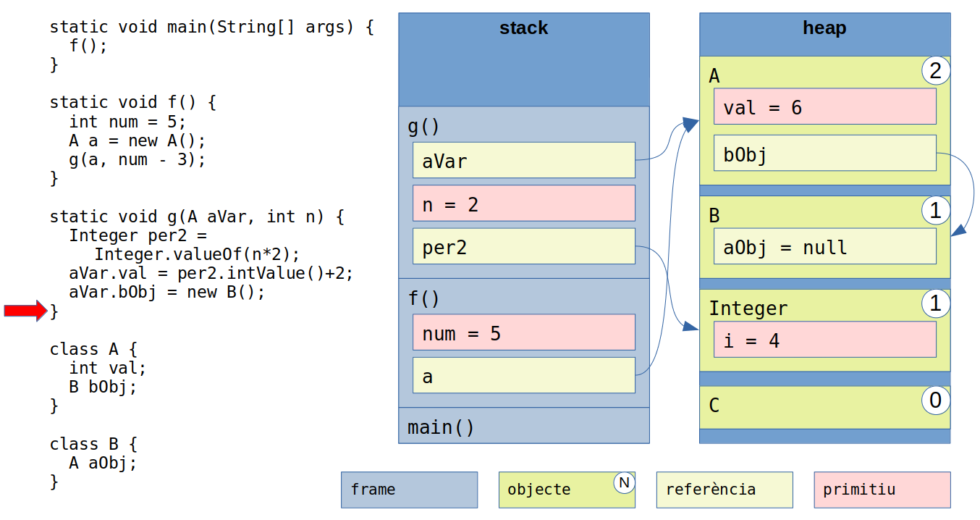Click the reference count circle on object B
The image size is (980, 520).
point(935,211)
